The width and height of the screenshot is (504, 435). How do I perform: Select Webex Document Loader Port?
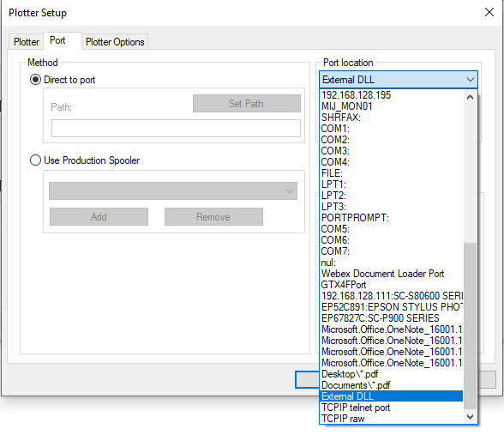[391, 274]
